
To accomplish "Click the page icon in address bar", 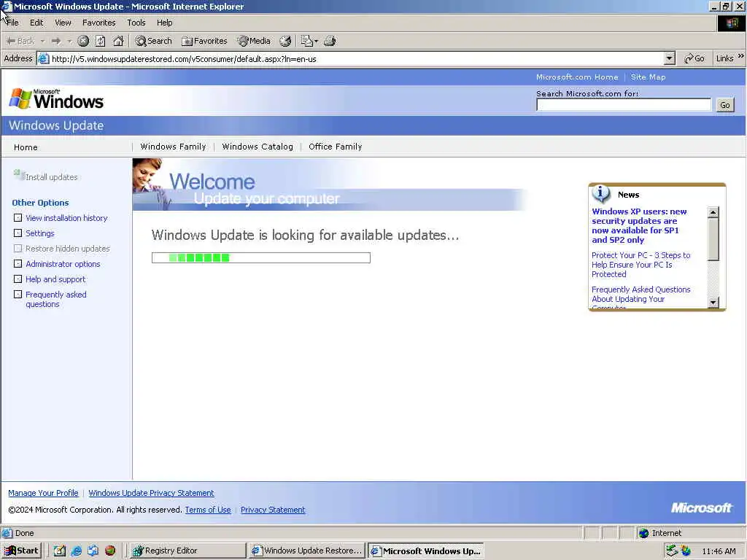I will [x=43, y=58].
